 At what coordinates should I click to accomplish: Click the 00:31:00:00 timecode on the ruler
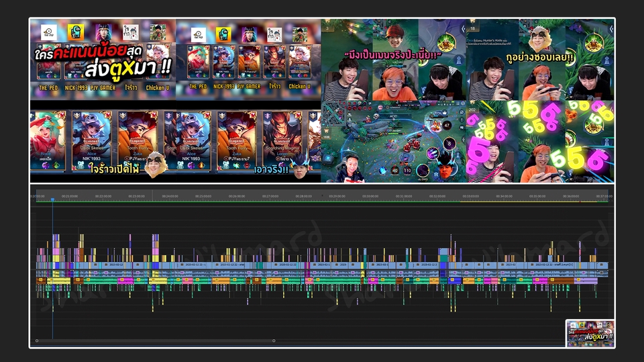[x=404, y=196]
